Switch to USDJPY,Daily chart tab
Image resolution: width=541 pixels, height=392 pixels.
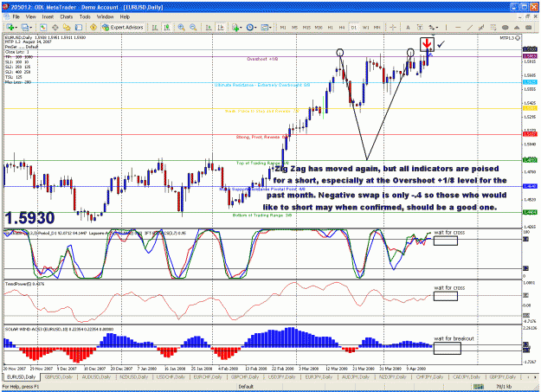(281, 376)
